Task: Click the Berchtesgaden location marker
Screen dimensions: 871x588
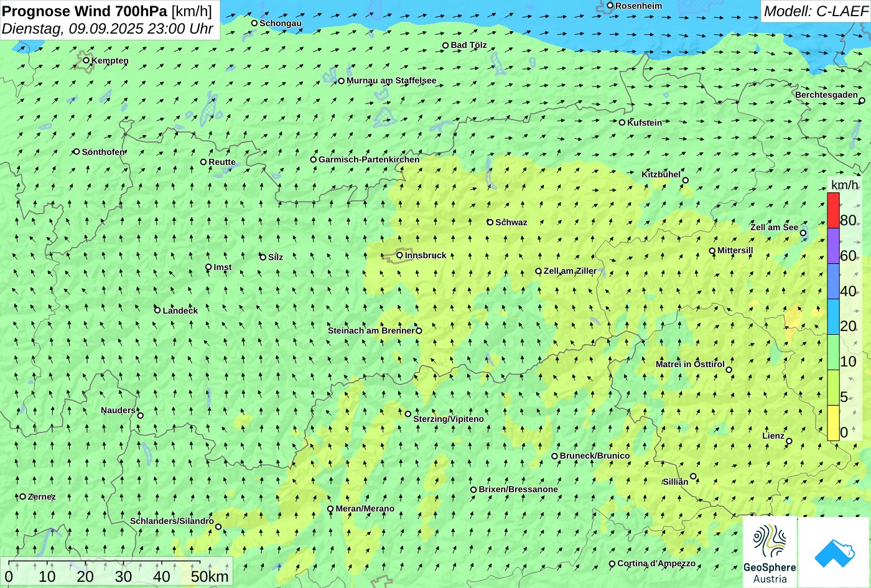Action: 862,100
